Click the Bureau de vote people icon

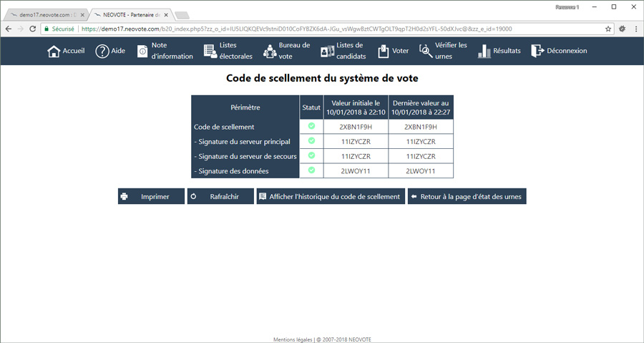(x=270, y=52)
